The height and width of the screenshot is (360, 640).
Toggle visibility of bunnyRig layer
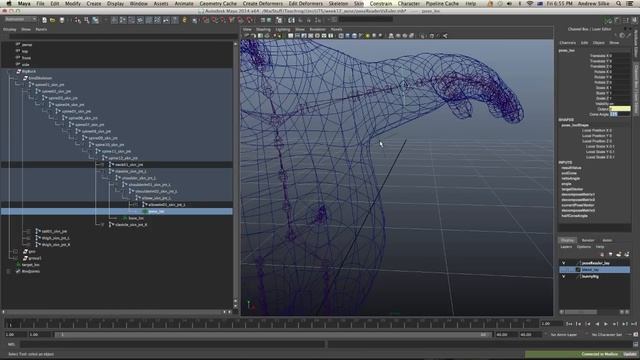point(564,276)
